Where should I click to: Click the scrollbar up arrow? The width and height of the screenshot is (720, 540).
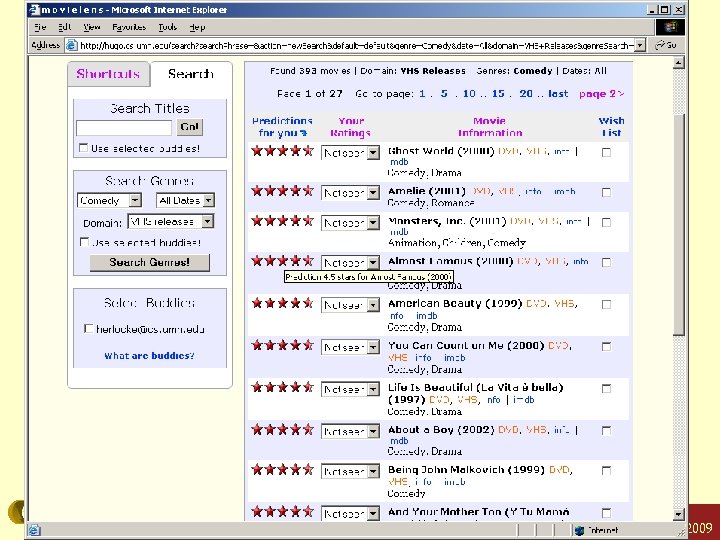point(679,62)
